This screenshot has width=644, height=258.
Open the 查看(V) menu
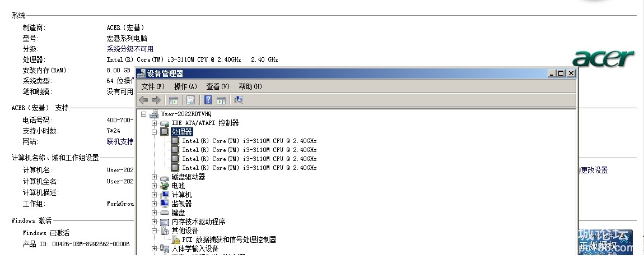pyautogui.click(x=218, y=86)
